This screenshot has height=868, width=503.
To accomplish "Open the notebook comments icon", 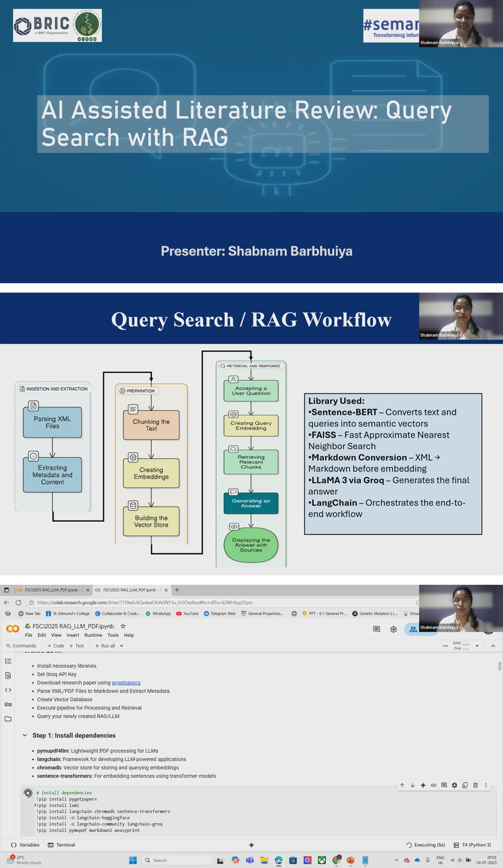I will point(376,629).
